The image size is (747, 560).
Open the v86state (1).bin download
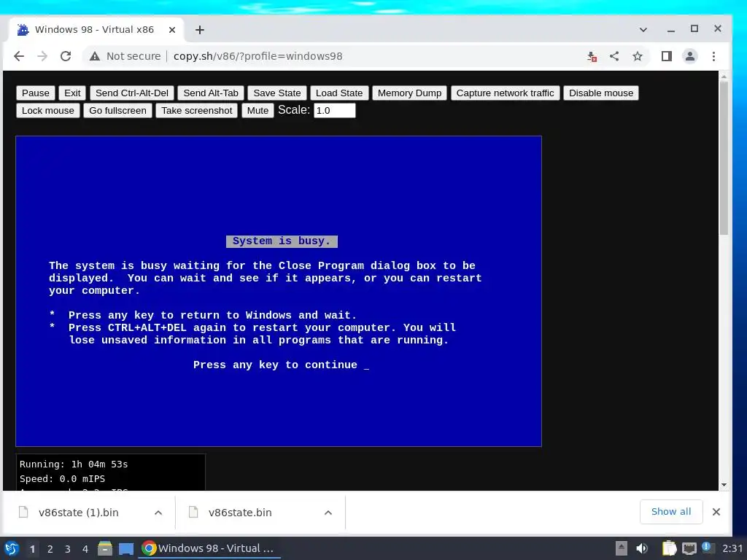79,513
